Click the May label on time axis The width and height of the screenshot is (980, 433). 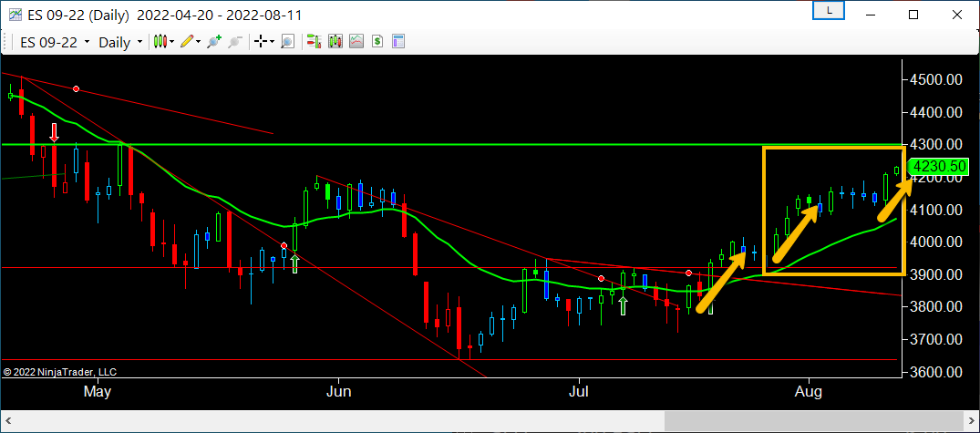97,392
